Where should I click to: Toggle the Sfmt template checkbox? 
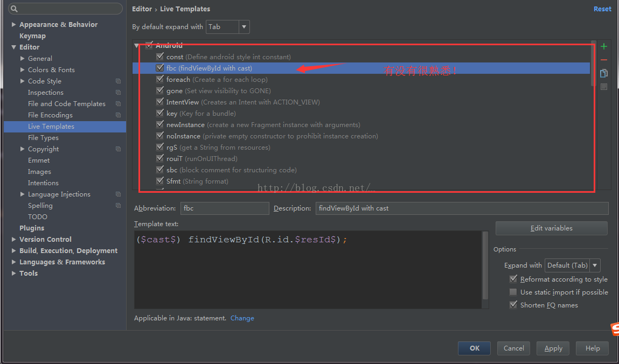(x=160, y=180)
